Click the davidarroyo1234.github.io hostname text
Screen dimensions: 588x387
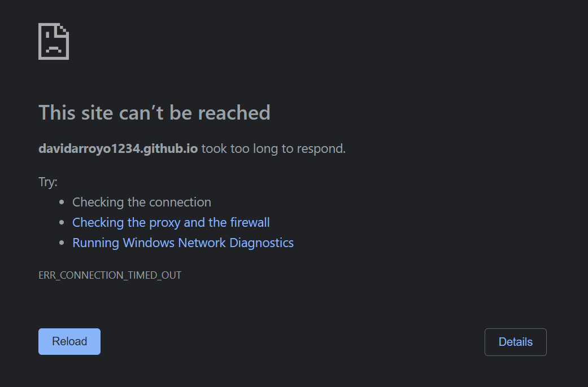click(117, 148)
